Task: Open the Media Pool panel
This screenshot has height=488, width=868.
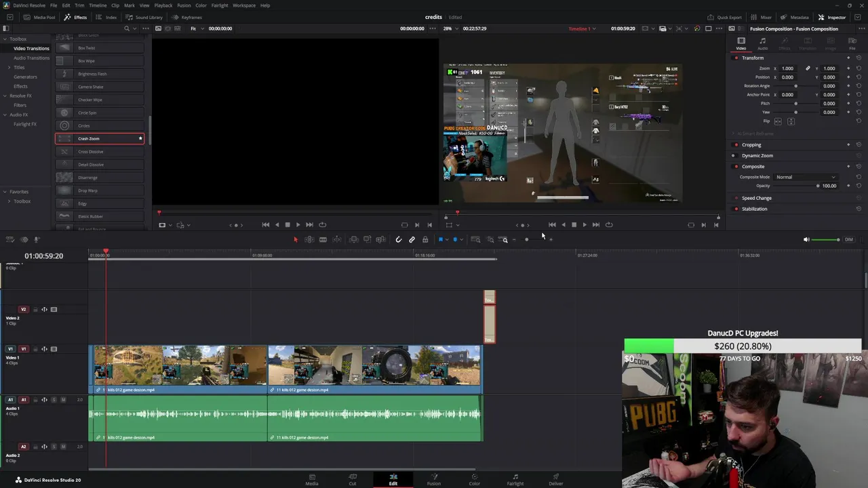Action: pos(39,17)
